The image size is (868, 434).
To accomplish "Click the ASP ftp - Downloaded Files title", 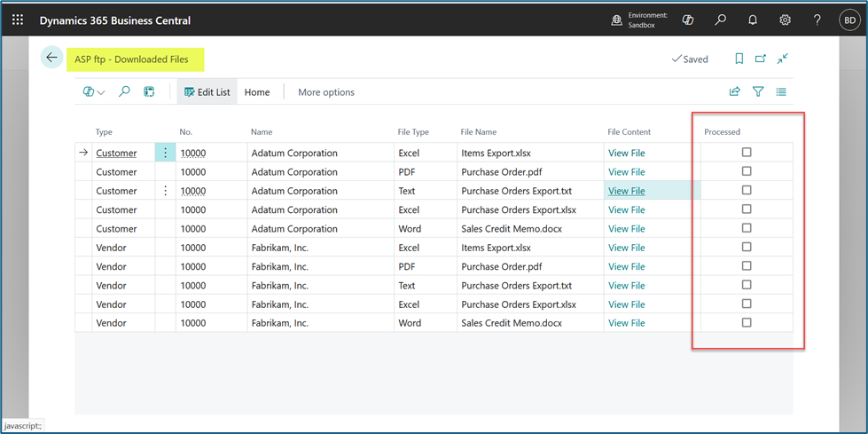I will pyautogui.click(x=131, y=59).
